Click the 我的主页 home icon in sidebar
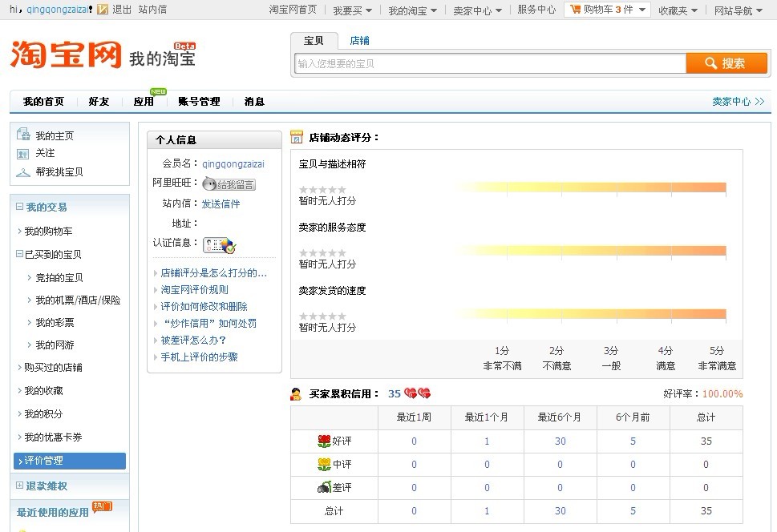777x532 pixels. pyautogui.click(x=23, y=135)
